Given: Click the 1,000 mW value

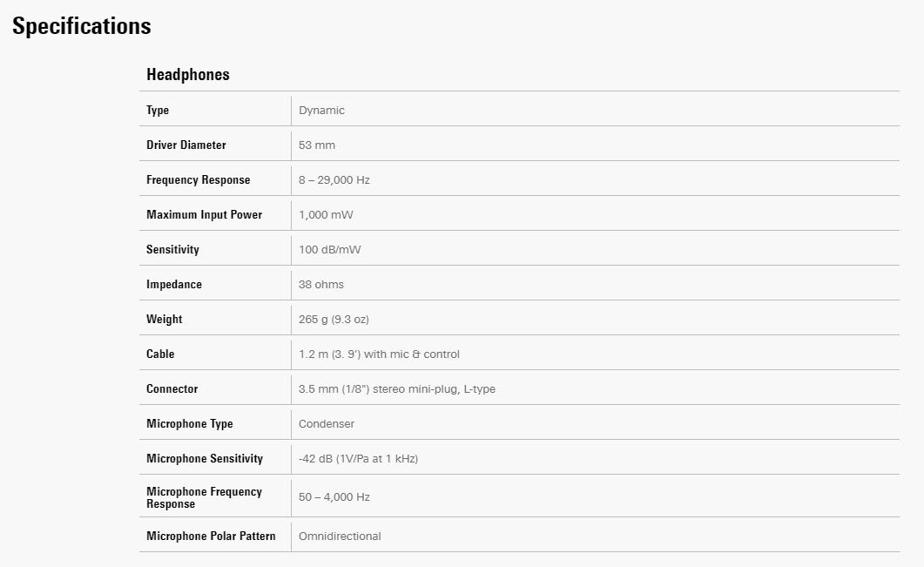Looking at the screenshot, I should pyautogui.click(x=326, y=215).
